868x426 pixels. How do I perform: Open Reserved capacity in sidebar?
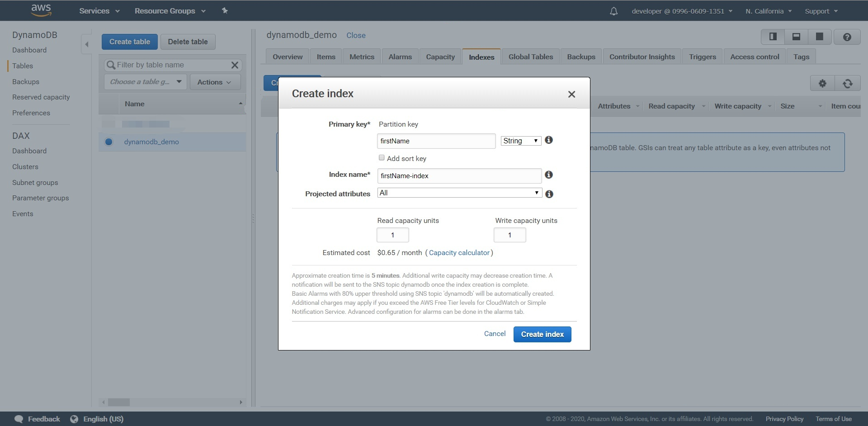pos(41,97)
